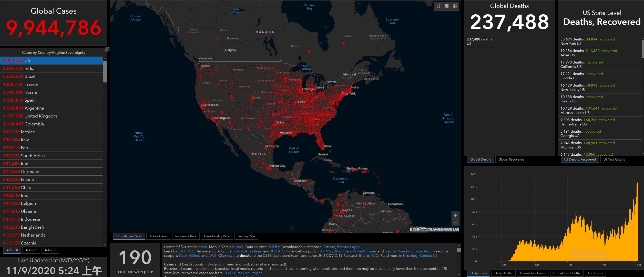The image size is (644, 277).
Task: Zoom in on the map with plus
Action: pyautogui.click(x=455, y=215)
